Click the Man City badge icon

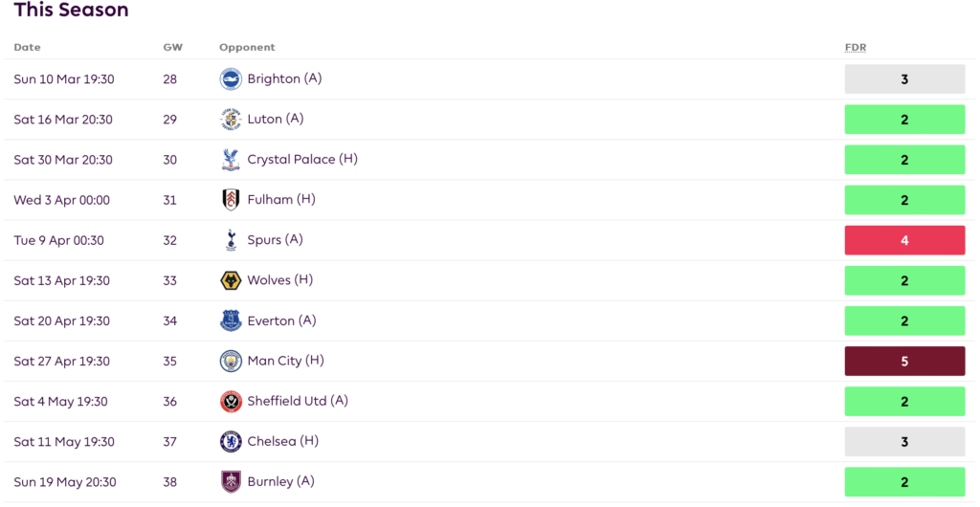231,361
